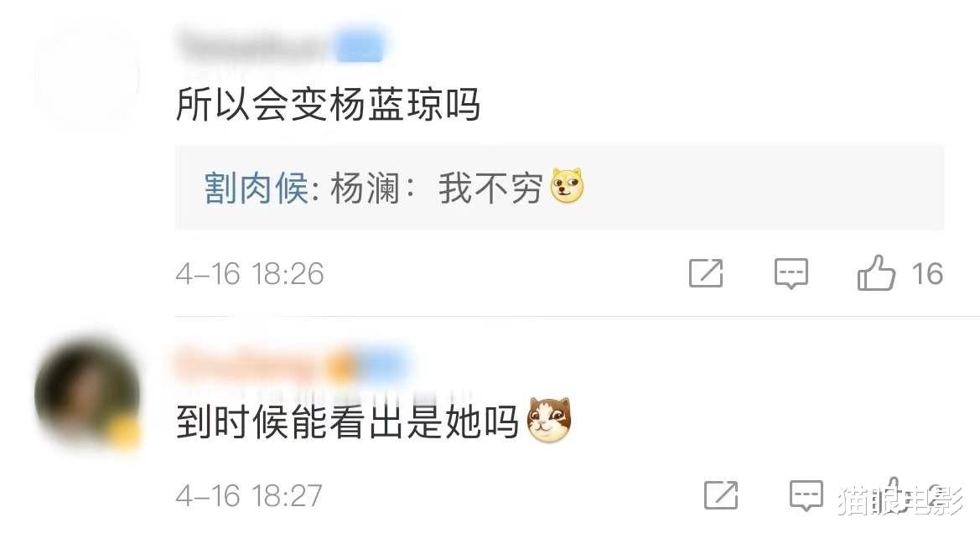This screenshot has height=538, width=980.
Task: Open the reply bubble icon on the 18:26 comment
Action: pos(791,274)
